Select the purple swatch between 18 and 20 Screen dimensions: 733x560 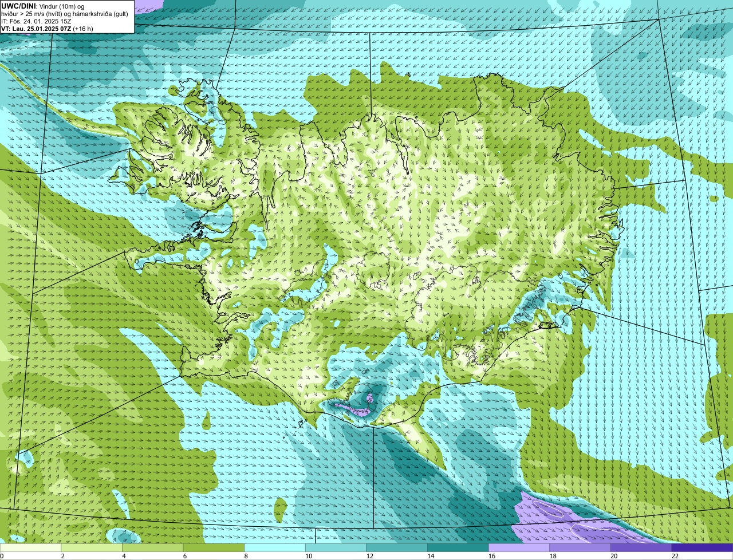point(580,547)
